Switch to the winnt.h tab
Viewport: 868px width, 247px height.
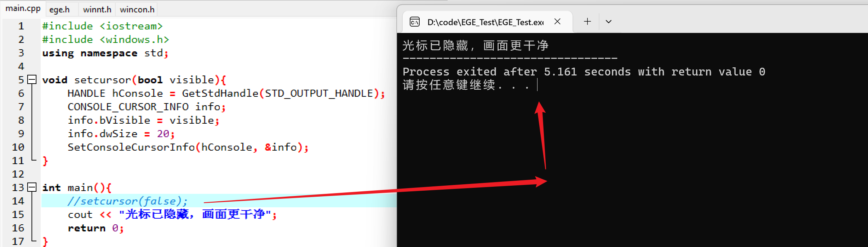(x=97, y=10)
